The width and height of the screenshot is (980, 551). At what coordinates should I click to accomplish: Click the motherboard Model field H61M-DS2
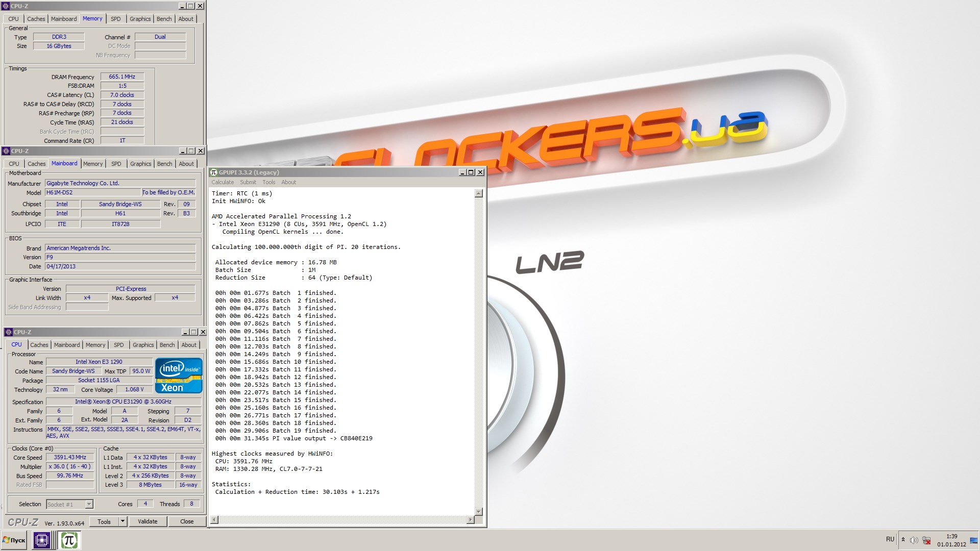tap(93, 192)
